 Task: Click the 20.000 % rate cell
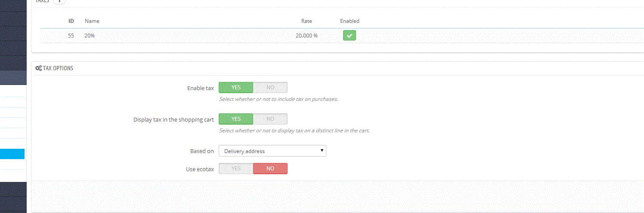tap(307, 36)
